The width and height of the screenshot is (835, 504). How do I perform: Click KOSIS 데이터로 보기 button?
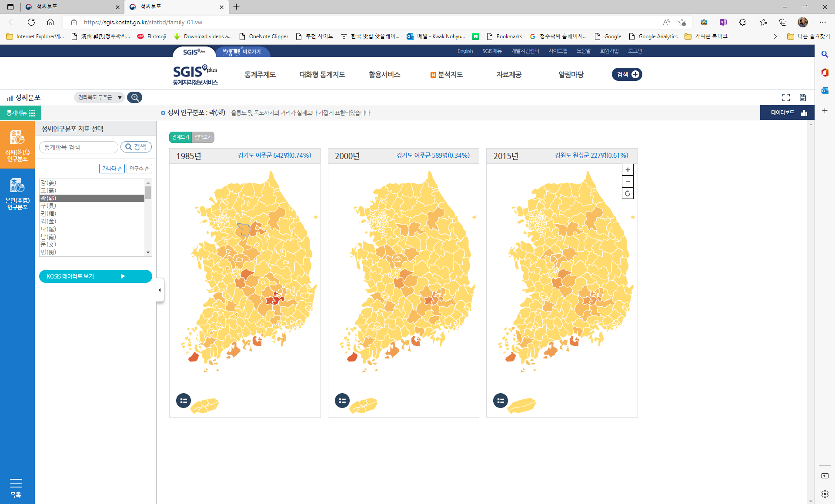click(95, 276)
